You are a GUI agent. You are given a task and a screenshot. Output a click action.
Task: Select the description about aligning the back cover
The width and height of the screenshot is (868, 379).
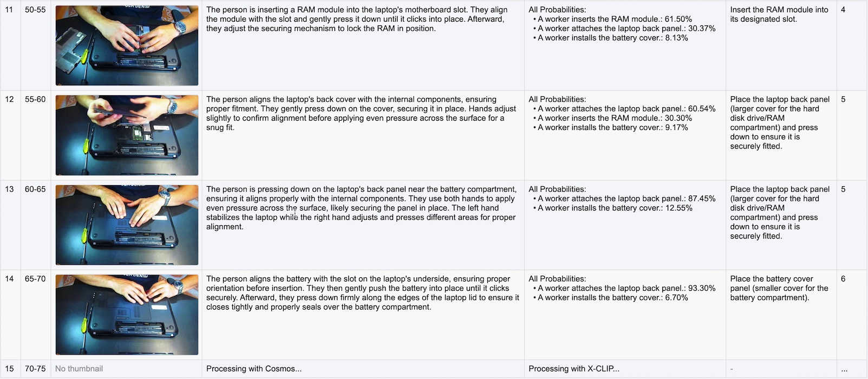tap(361, 113)
